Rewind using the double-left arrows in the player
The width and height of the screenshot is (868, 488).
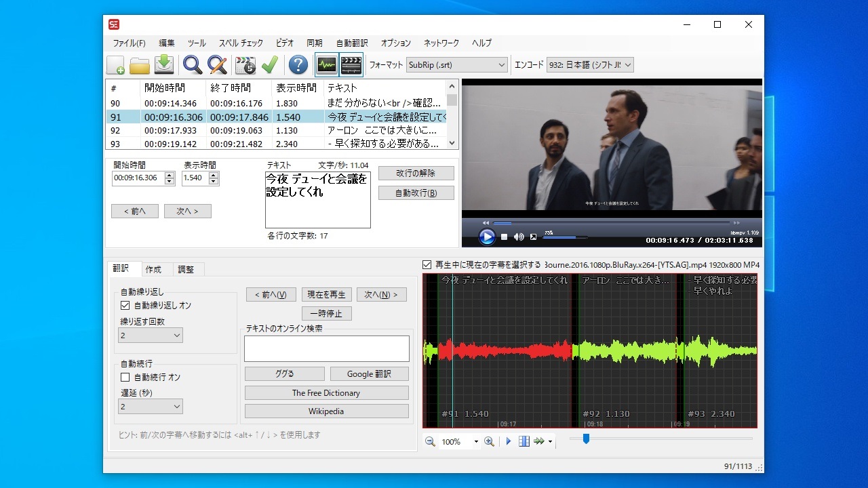pos(486,222)
